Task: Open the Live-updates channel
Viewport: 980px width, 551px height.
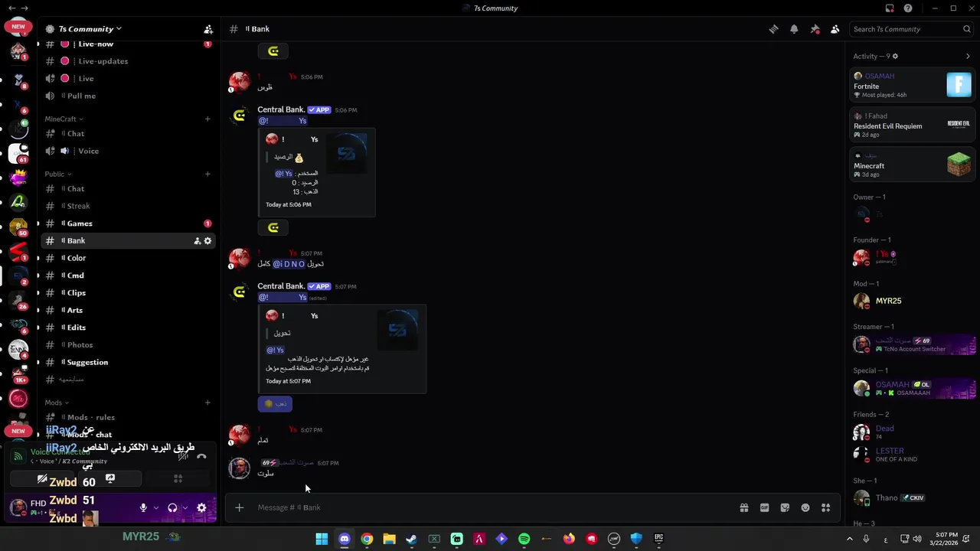Action: coord(128,61)
